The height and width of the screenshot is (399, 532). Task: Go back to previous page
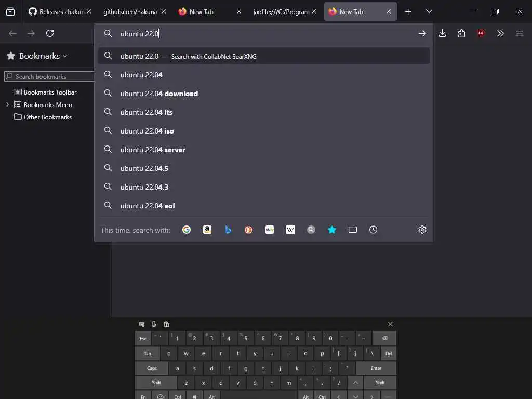click(x=12, y=33)
